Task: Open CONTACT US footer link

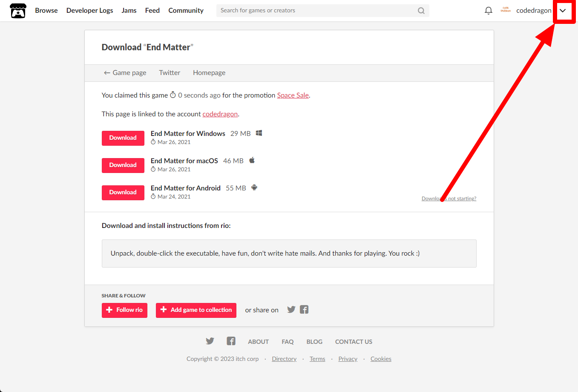Action: pyautogui.click(x=354, y=342)
